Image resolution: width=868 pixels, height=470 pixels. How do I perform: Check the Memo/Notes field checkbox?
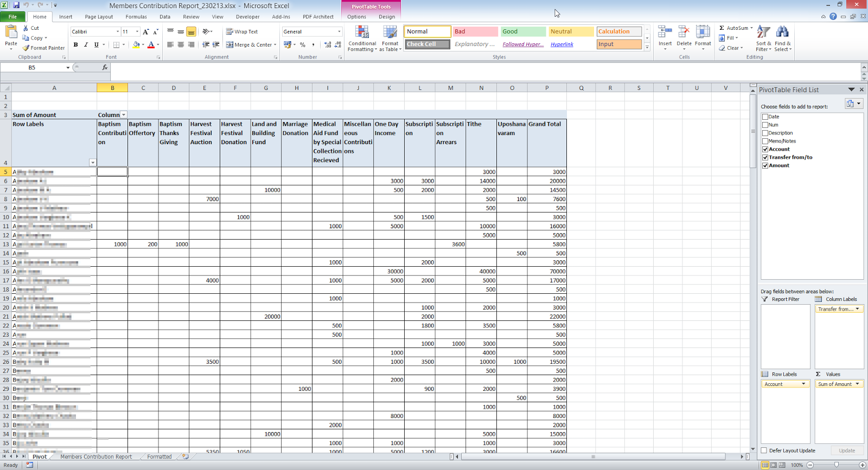pyautogui.click(x=765, y=141)
